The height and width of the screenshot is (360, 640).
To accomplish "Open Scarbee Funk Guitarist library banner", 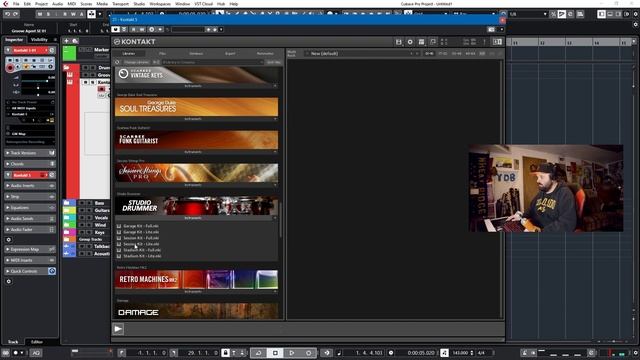I will click(196, 140).
